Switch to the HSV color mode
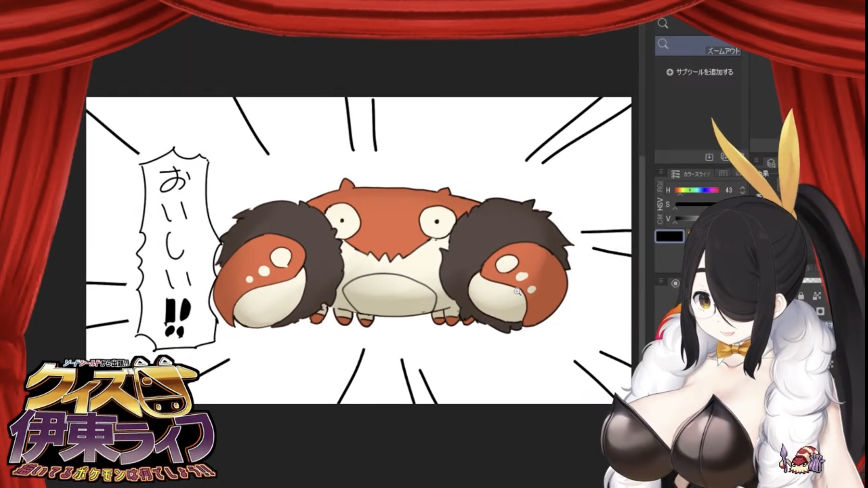Viewport: 868px width, 488px height. (x=660, y=204)
